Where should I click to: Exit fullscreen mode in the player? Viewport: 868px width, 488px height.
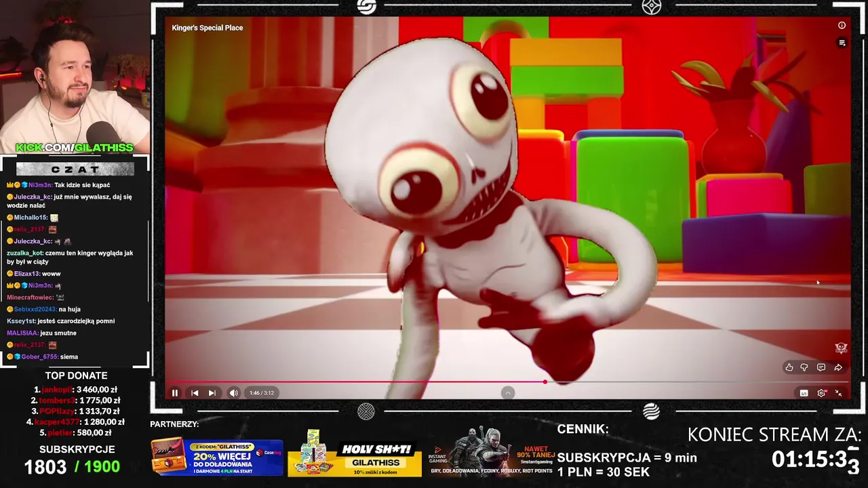(838, 393)
